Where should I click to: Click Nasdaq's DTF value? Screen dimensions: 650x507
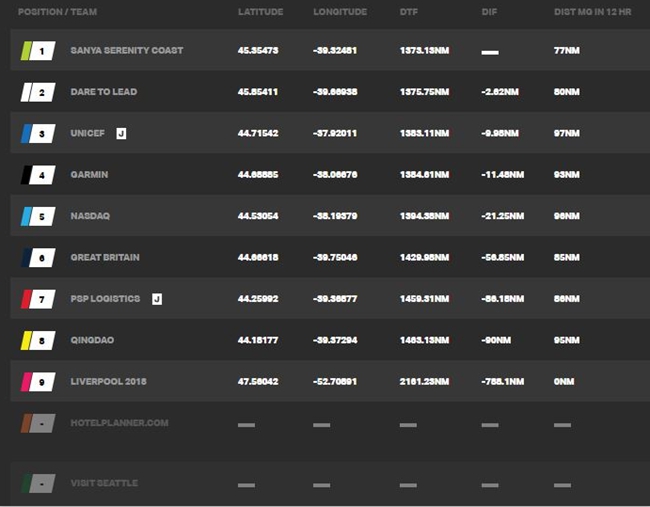coord(424,216)
